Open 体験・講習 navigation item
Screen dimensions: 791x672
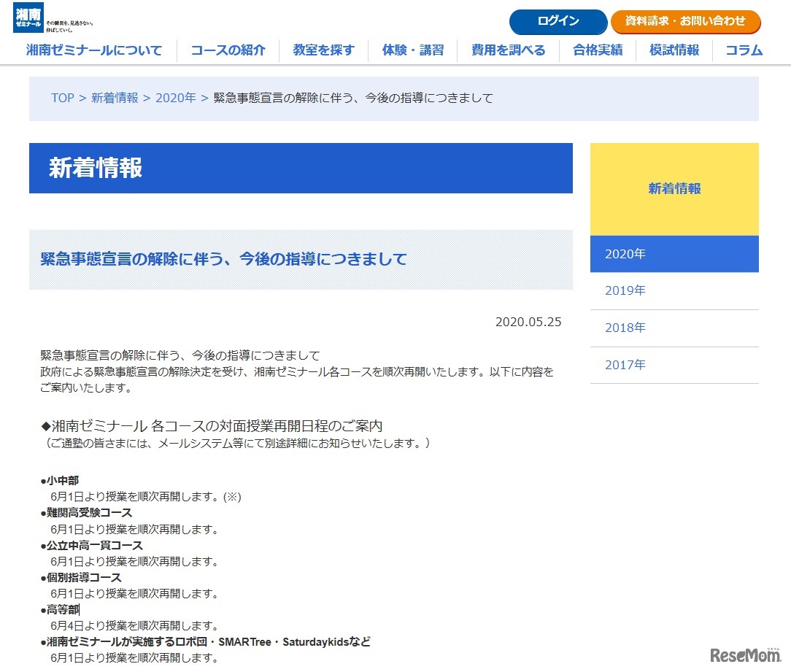(x=413, y=50)
